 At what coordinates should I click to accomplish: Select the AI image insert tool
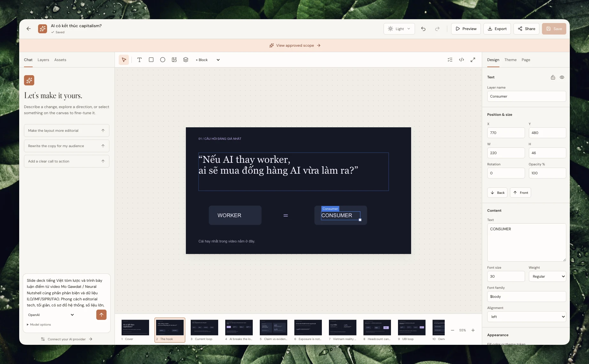coord(174,60)
